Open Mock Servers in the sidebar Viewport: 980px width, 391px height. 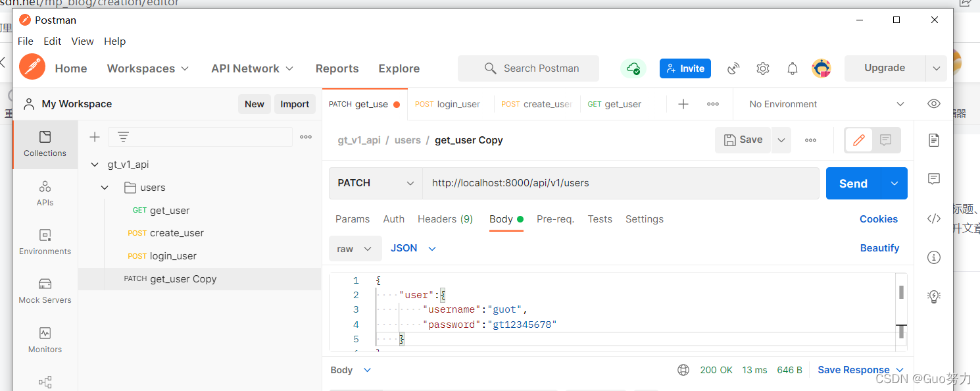(x=45, y=290)
